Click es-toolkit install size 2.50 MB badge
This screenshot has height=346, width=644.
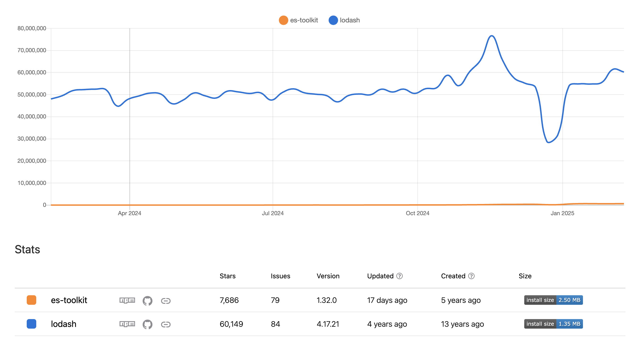(553, 300)
